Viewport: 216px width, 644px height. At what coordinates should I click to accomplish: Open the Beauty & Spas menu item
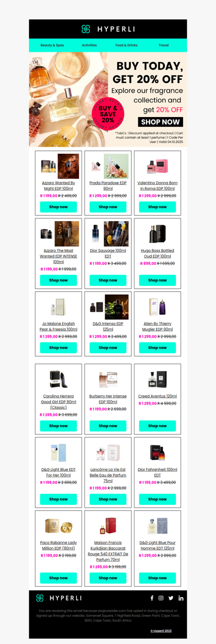tap(52, 45)
